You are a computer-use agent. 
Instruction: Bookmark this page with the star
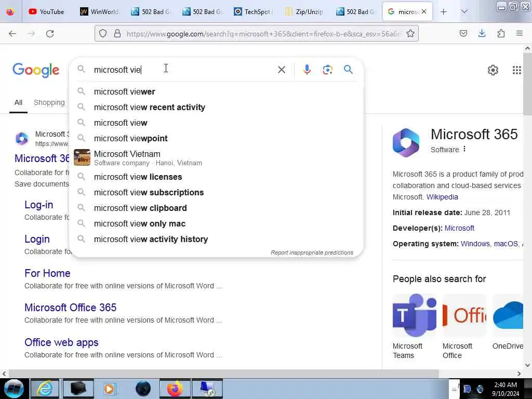(x=410, y=33)
